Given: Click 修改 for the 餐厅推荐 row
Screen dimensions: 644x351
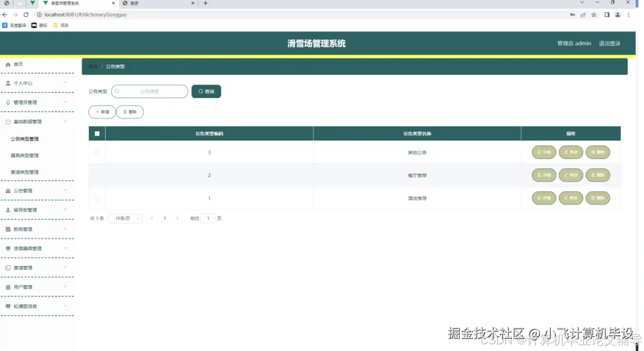Looking at the screenshot, I should click(571, 175).
